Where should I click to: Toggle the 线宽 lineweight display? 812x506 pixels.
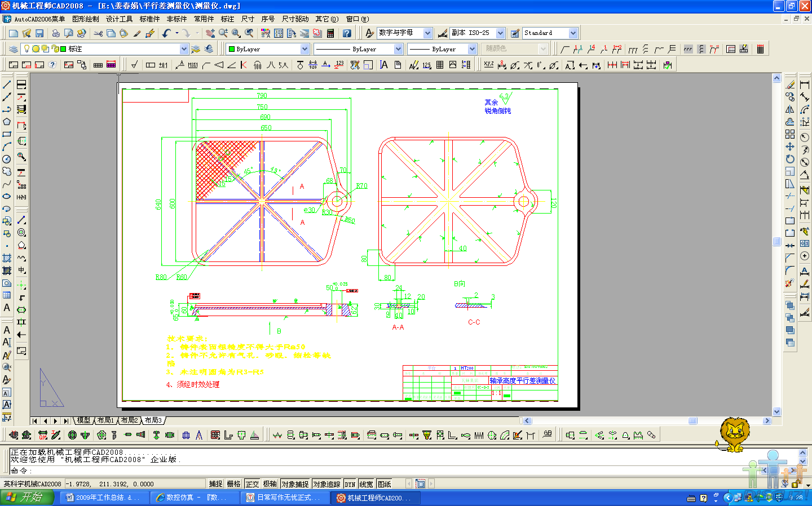367,484
